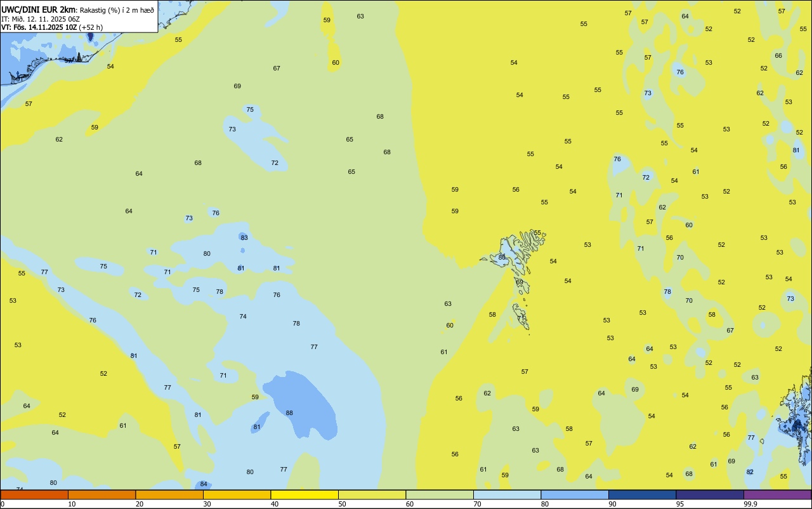Click the navy 95–99.9 legend swatch

[x=710, y=494]
